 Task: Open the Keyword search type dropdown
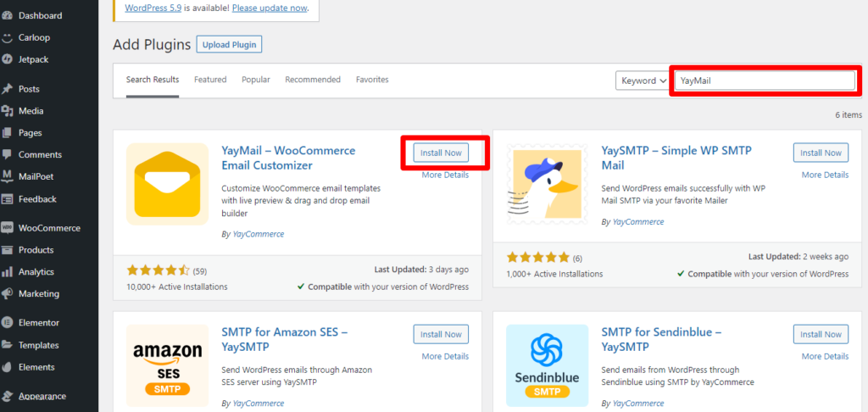coord(643,81)
